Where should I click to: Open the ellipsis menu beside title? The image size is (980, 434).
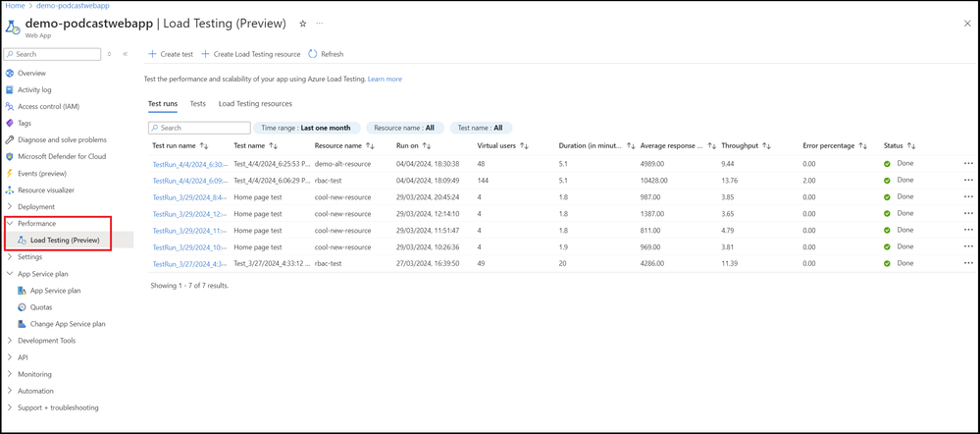(320, 24)
